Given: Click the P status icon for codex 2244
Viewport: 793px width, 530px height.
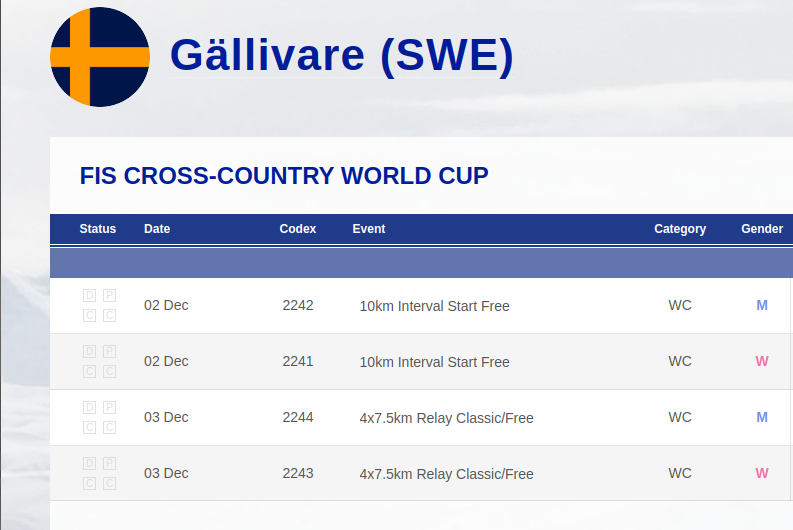Looking at the screenshot, I should [109, 408].
